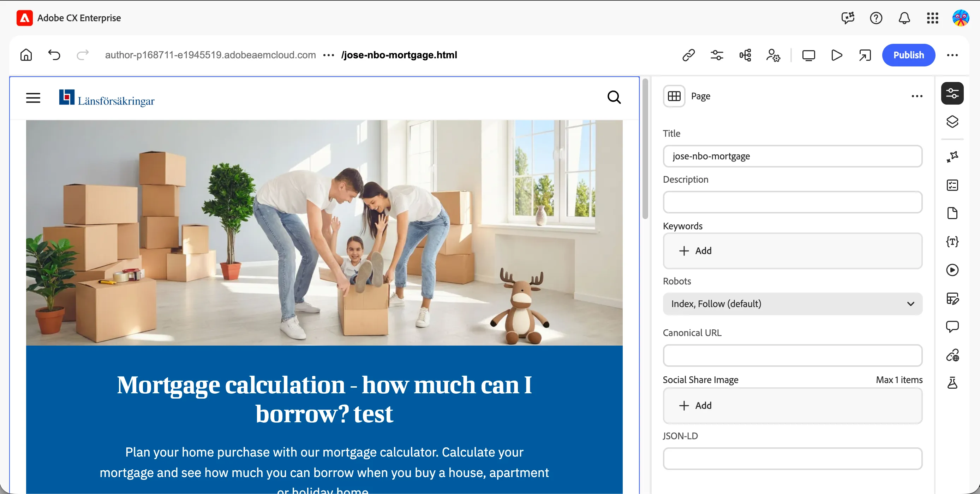
Task: Open page settings sliders in toolbar
Action: 717,55
